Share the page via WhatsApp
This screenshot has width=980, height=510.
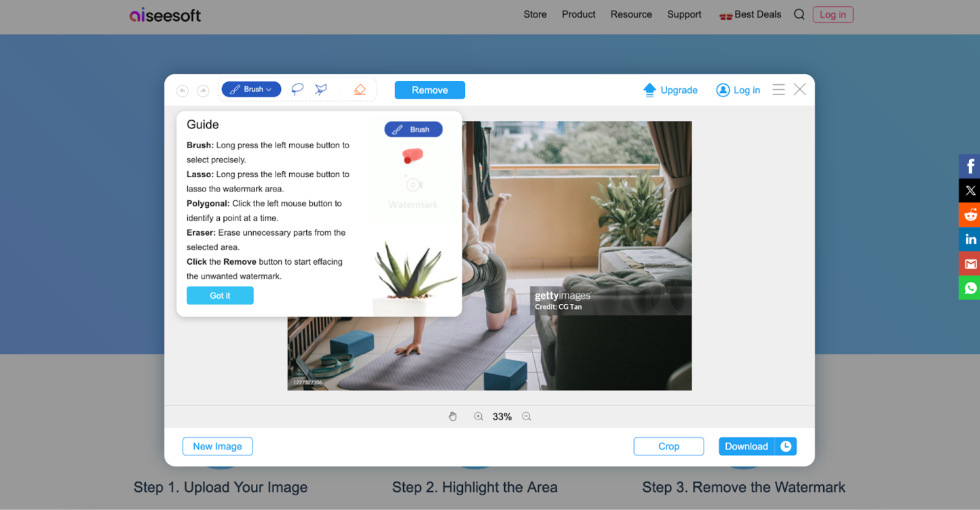(x=970, y=288)
